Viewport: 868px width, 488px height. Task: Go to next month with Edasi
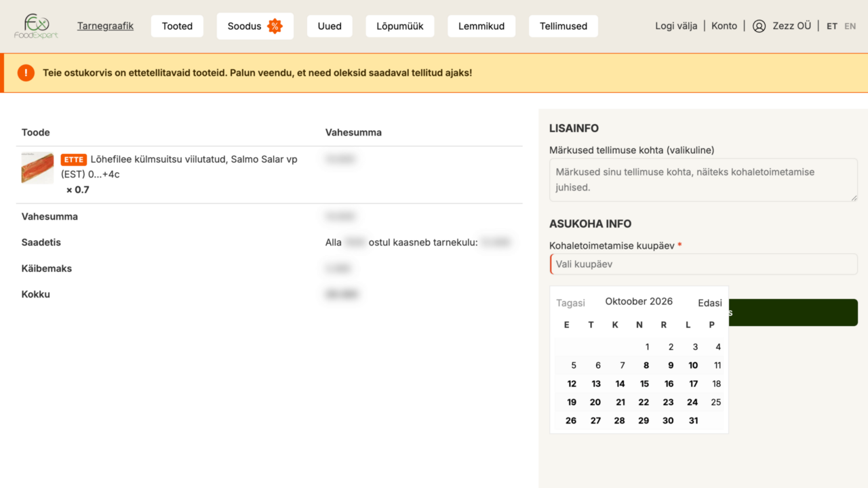tap(710, 303)
